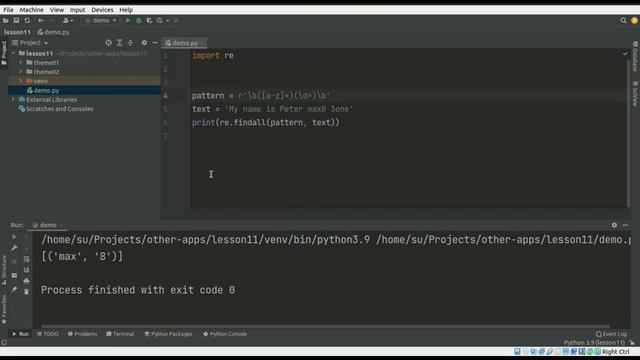Click the Profile run icon
640x360 pixels.
coord(160,20)
